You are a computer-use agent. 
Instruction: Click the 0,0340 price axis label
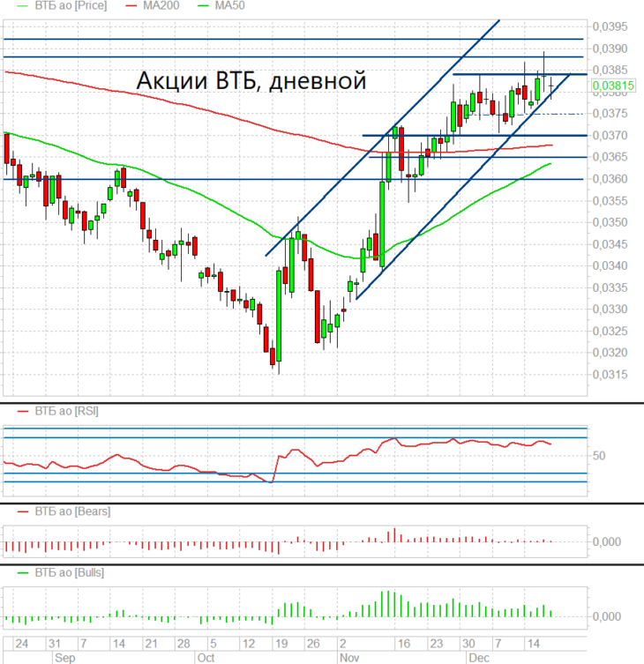610,265
